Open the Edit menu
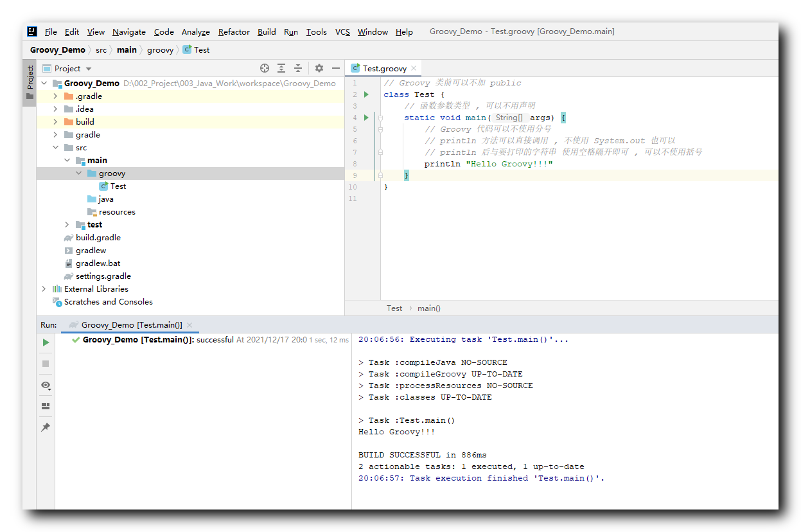Image resolution: width=801 pixels, height=532 pixels. [x=72, y=31]
